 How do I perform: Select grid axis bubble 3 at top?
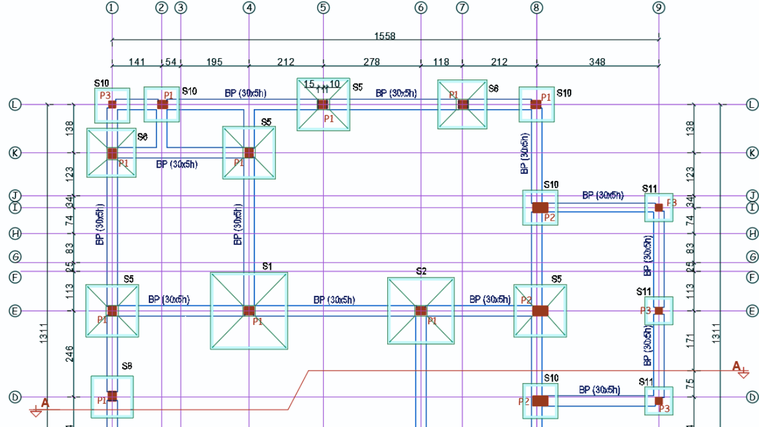tap(181, 8)
